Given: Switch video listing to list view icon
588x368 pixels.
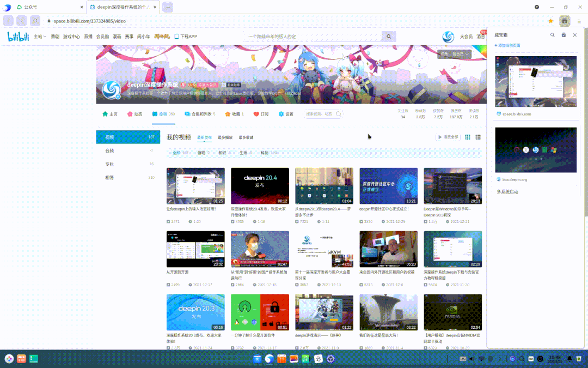Looking at the screenshot, I should click(x=478, y=136).
